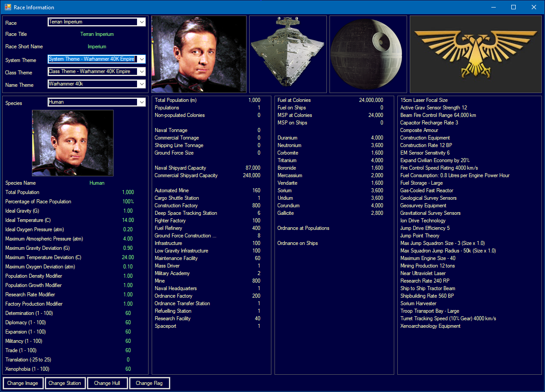Select the 15cm Laser Focal Size tech
Image resolution: width=545 pixels, height=392 pixels.
(x=424, y=100)
